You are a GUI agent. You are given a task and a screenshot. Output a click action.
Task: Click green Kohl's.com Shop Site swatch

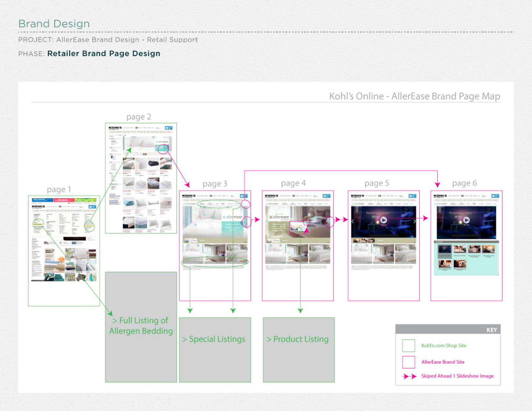click(409, 346)
